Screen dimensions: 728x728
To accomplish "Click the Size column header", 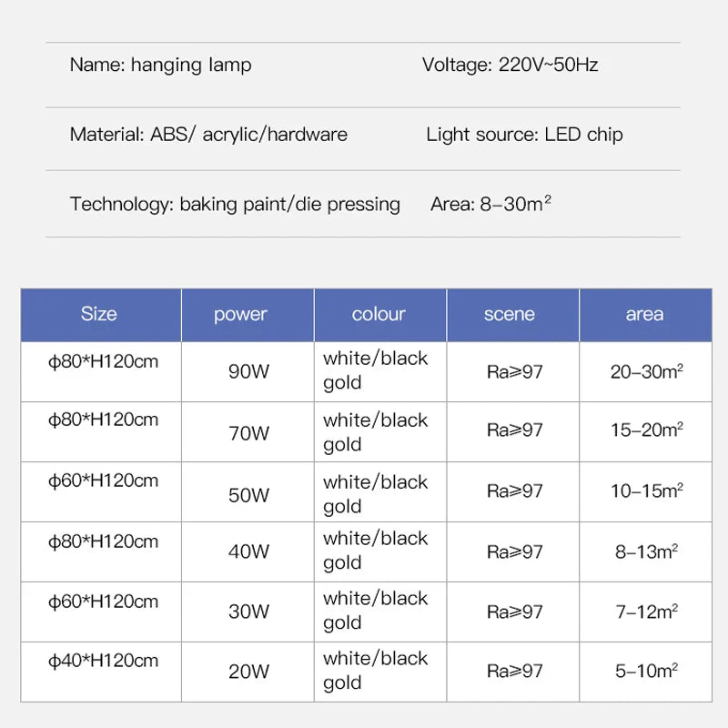I will click(99, 314).
